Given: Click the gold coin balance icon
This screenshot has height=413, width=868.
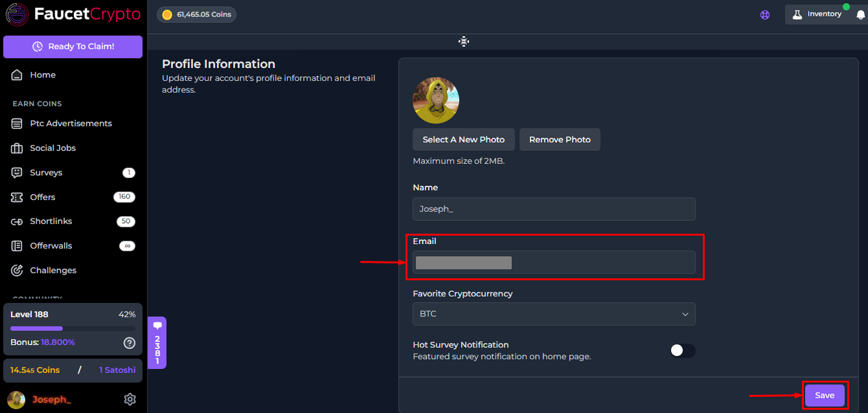Looking at the screenshot, I should (167, 14).
